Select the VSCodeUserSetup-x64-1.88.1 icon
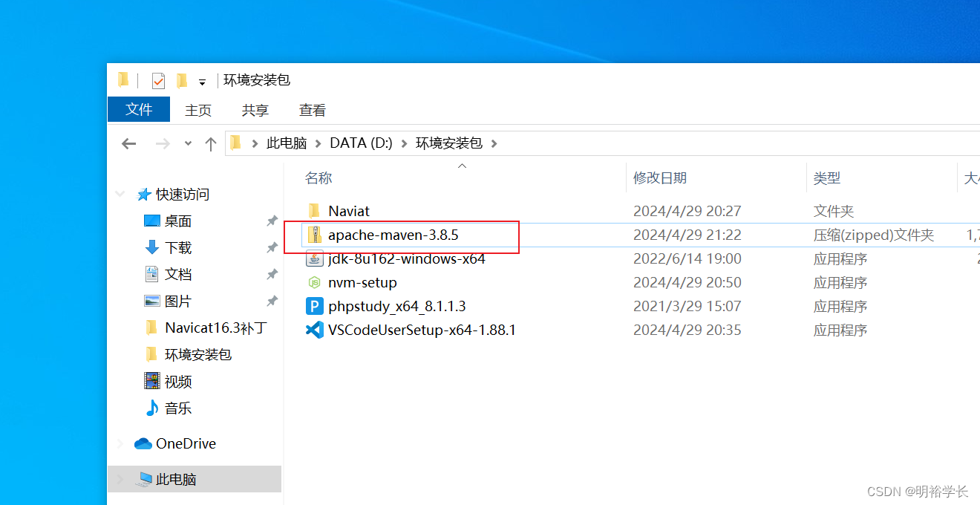980x505 pixels. (315, 330)
